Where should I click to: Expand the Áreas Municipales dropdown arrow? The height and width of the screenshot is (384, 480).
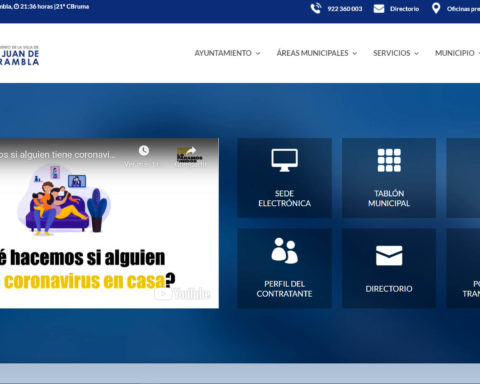(355, 53)
